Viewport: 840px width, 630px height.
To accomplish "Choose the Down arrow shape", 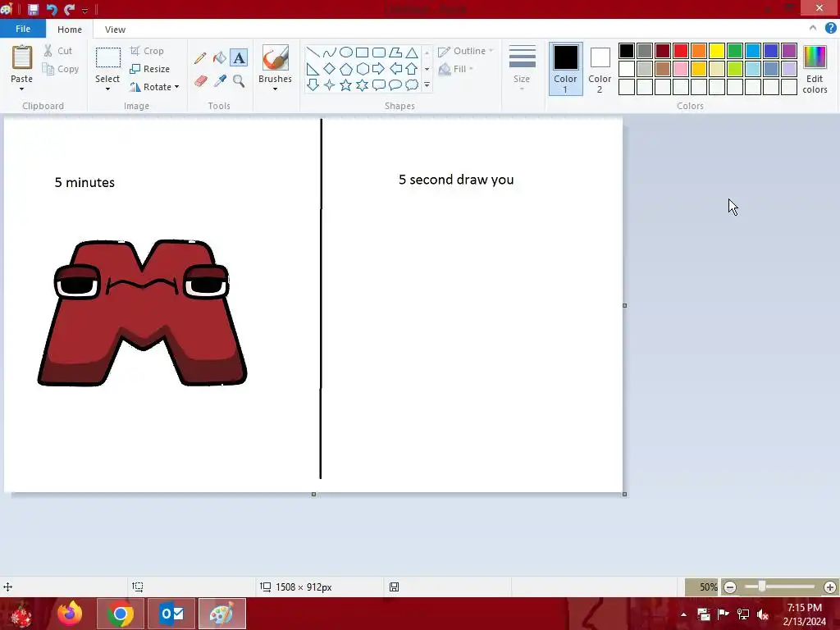I will 313,84.
